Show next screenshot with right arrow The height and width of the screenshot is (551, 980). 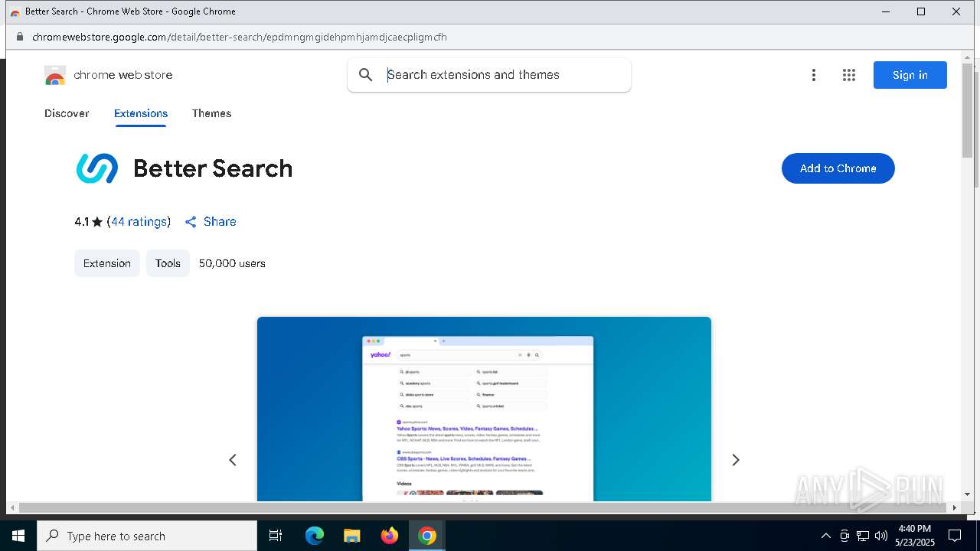coord(736,460)
